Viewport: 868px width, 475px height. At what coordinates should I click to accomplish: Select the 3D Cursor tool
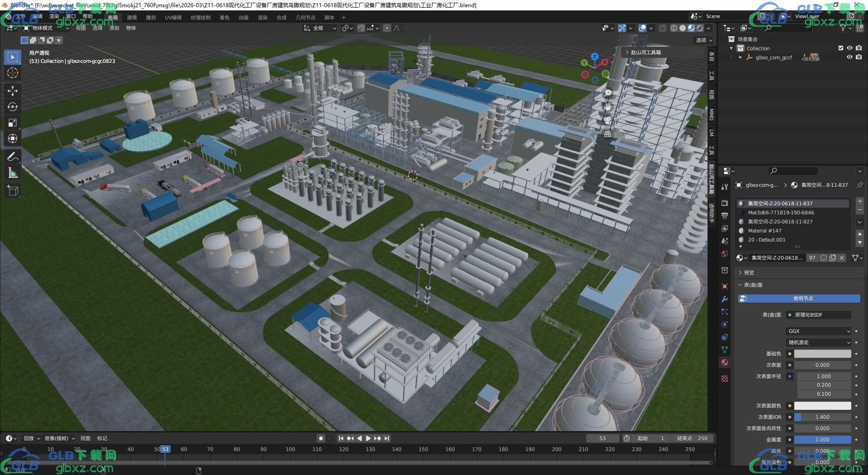[x=13, y=73]
